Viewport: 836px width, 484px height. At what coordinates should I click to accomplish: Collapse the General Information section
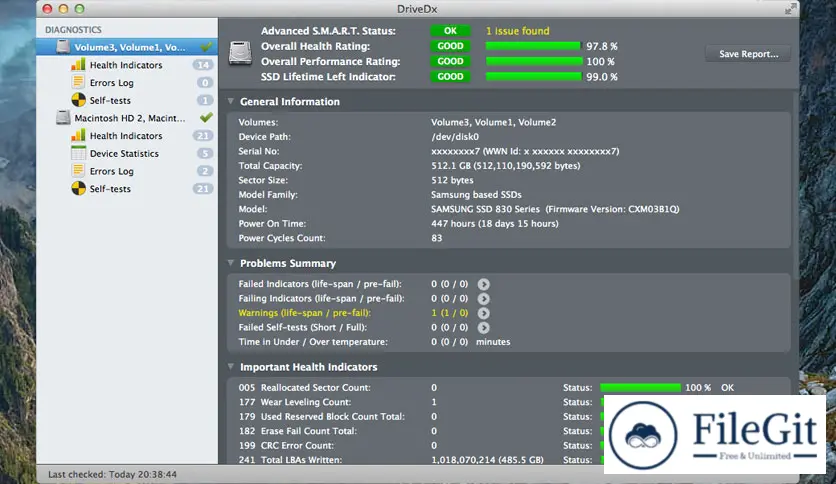coord(231,101)
